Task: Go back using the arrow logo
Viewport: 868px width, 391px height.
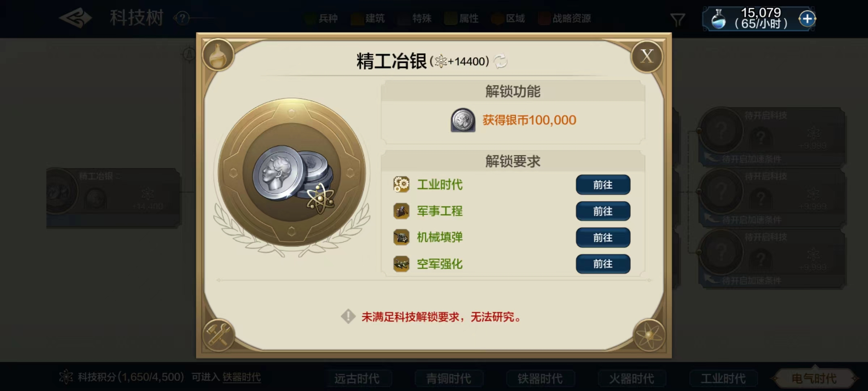Action: pyautogui.click(x=76, y=18)
